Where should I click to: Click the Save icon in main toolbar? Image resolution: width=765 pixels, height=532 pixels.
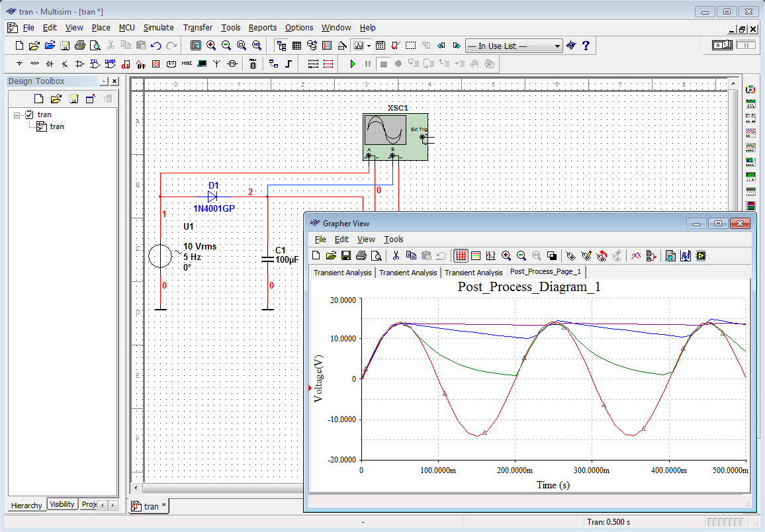click(65, 46)
